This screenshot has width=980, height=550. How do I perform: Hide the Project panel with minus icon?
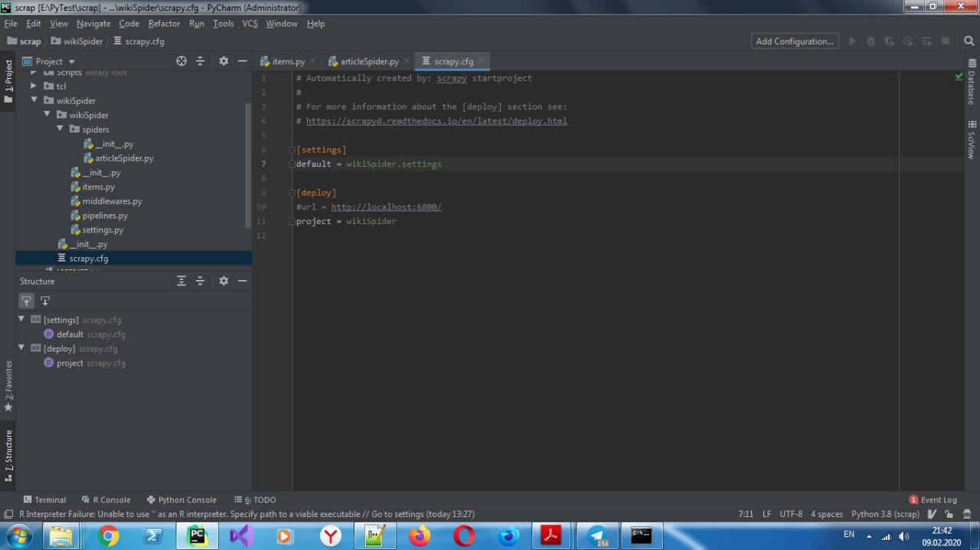pos(242,61)
